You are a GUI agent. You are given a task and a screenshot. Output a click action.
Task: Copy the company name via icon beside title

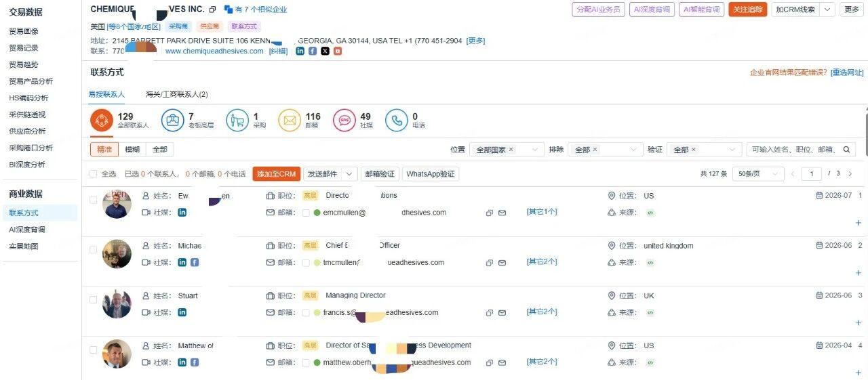tap(212, 9)
